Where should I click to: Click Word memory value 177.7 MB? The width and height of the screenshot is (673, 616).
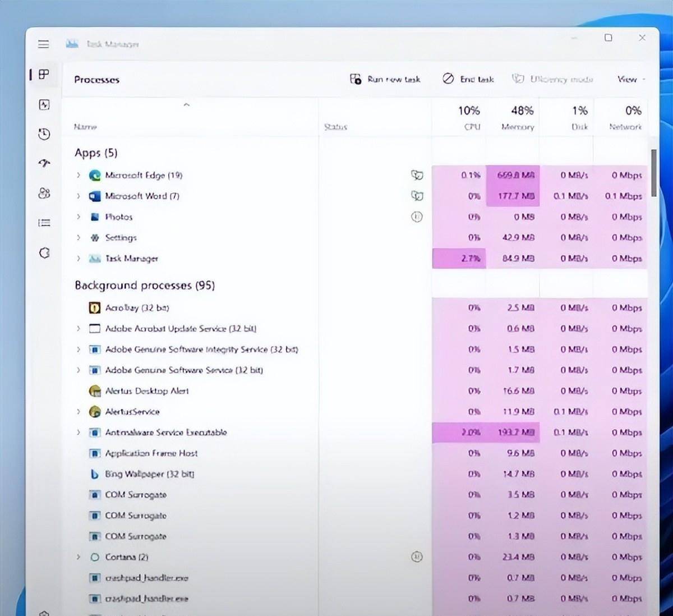point(516,196)
